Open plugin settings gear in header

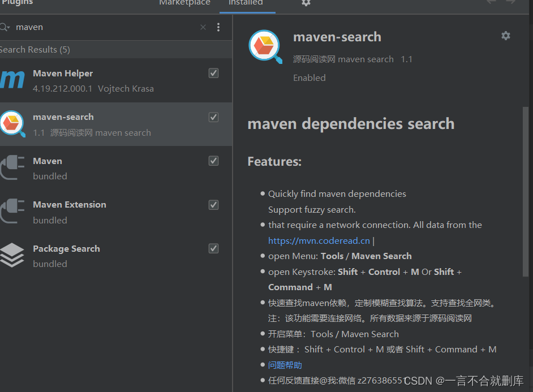click(x=306, y=3)
